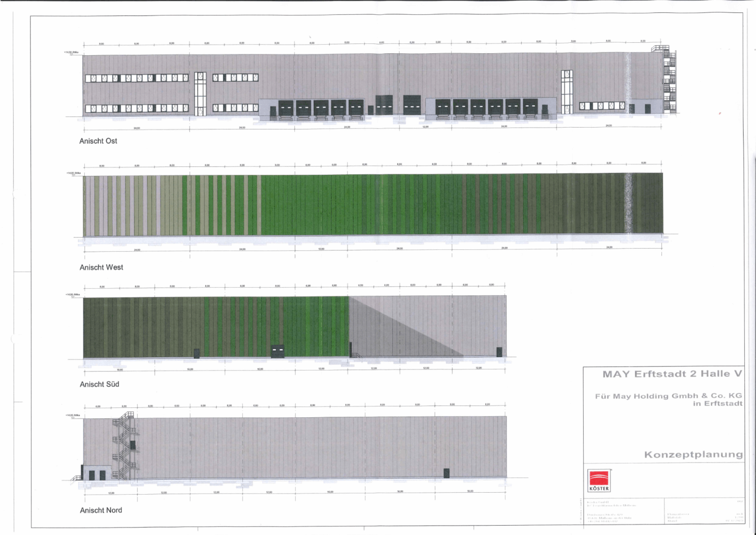Click the lower-left window row on east elevation
This screenshot has height=535, width=756.
pos(136,108)
